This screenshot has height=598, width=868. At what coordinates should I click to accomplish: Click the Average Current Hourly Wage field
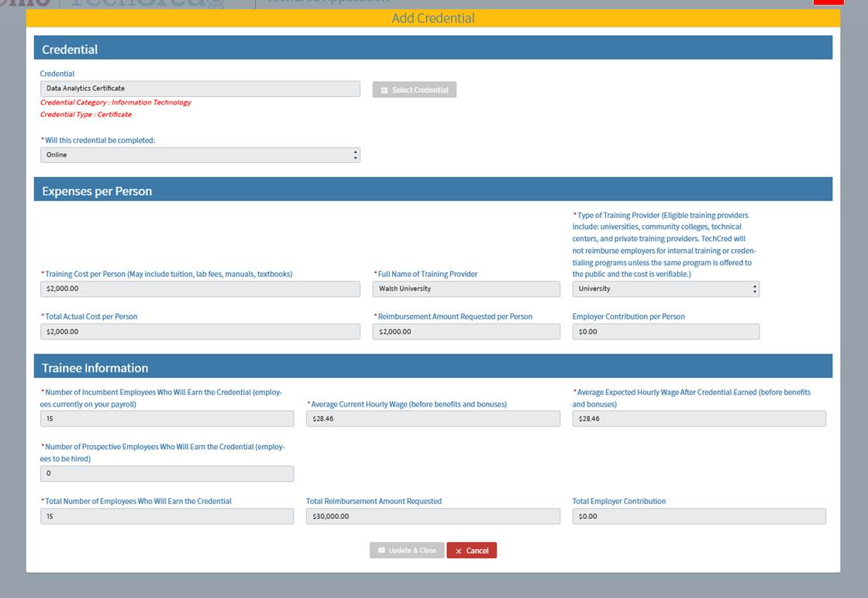click(432, 419)
